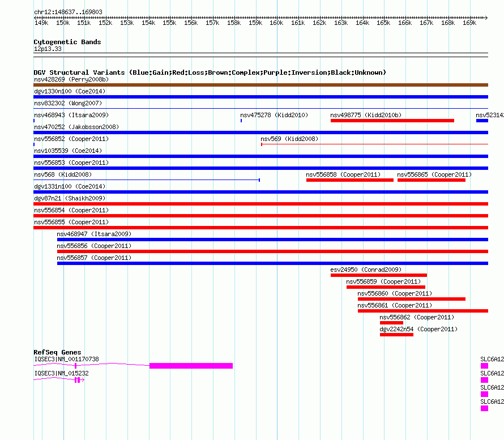Click the brown nsv428269 complex variant bar
The width and height of the screenshot is (504, 440).
tap(260, 85)
